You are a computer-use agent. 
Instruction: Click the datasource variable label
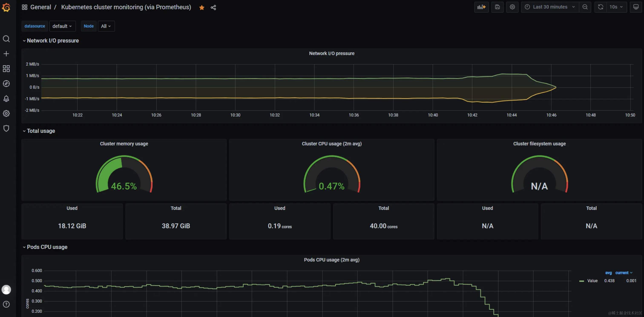[35, 26]
